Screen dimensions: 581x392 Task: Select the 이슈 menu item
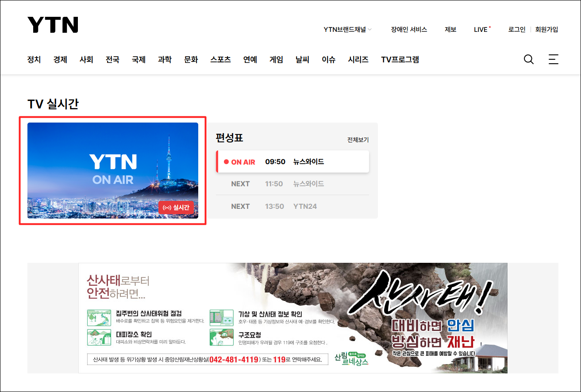(x=328, y=59)
